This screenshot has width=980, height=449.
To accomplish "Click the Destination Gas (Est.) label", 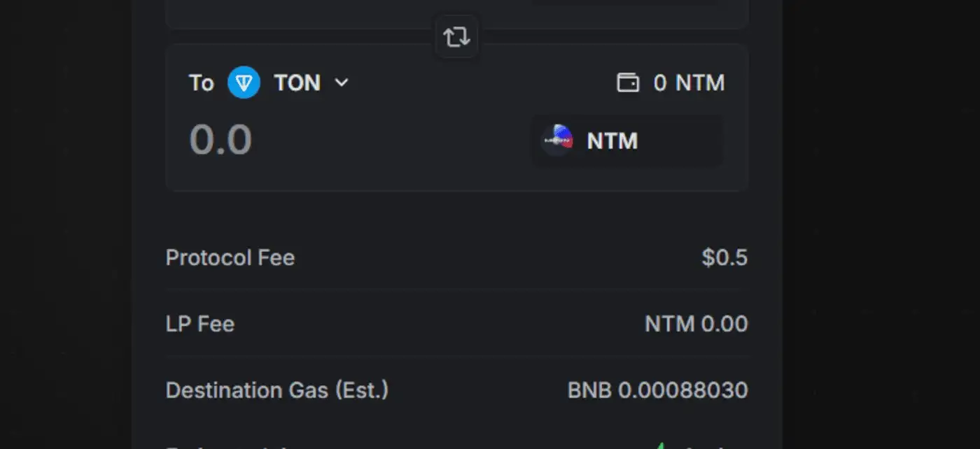I will pos(276,390).
